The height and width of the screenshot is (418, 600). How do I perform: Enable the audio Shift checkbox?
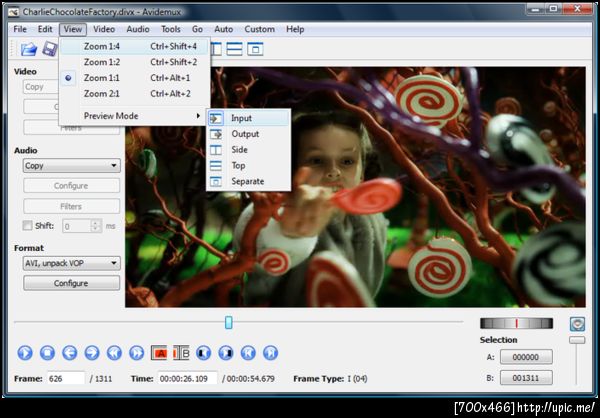coord(27,226)
